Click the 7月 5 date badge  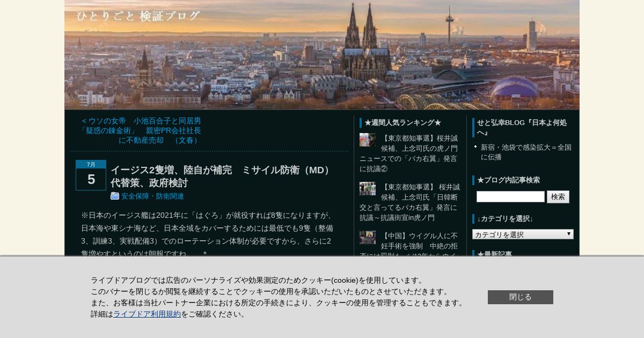click(91, 175)
